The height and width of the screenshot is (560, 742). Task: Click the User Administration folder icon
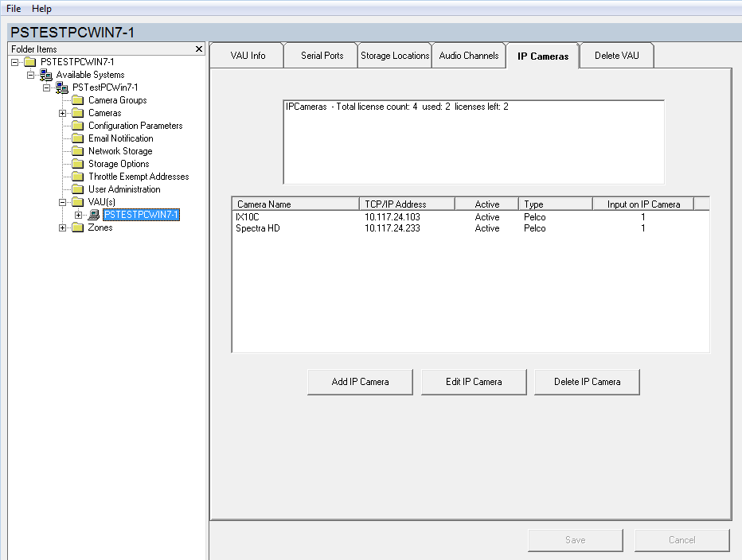point(78,189)
